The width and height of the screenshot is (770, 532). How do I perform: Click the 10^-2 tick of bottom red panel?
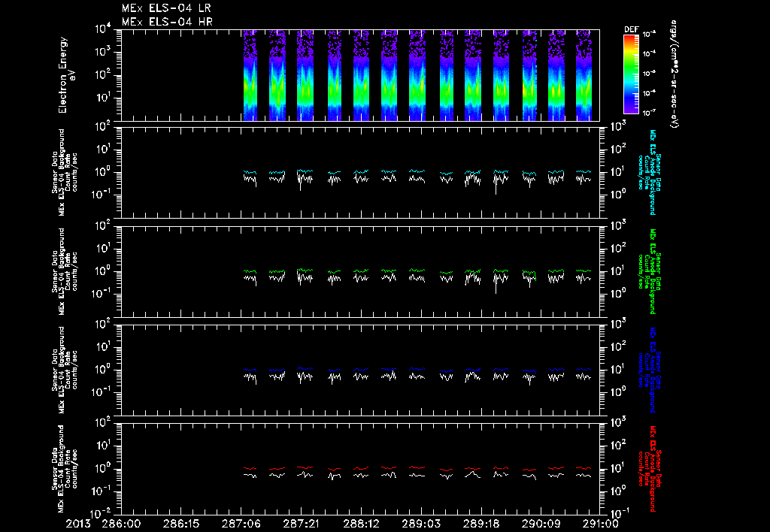point(100,514)
